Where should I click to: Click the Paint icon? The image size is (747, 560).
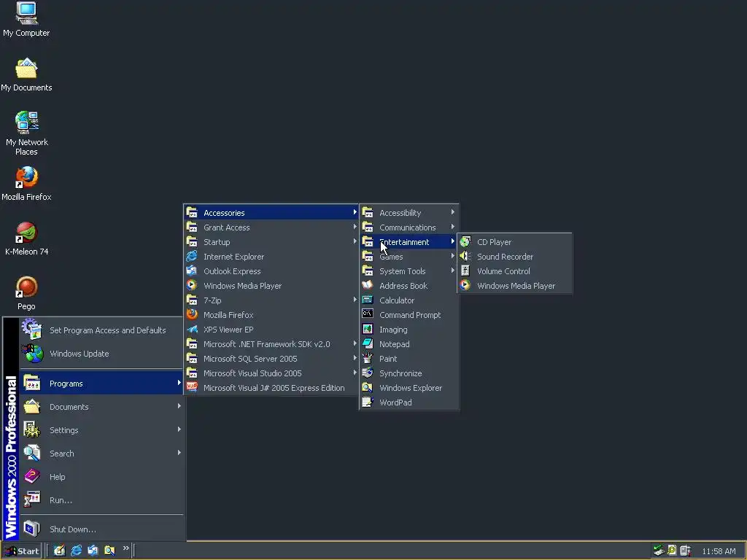coord(368,359)
